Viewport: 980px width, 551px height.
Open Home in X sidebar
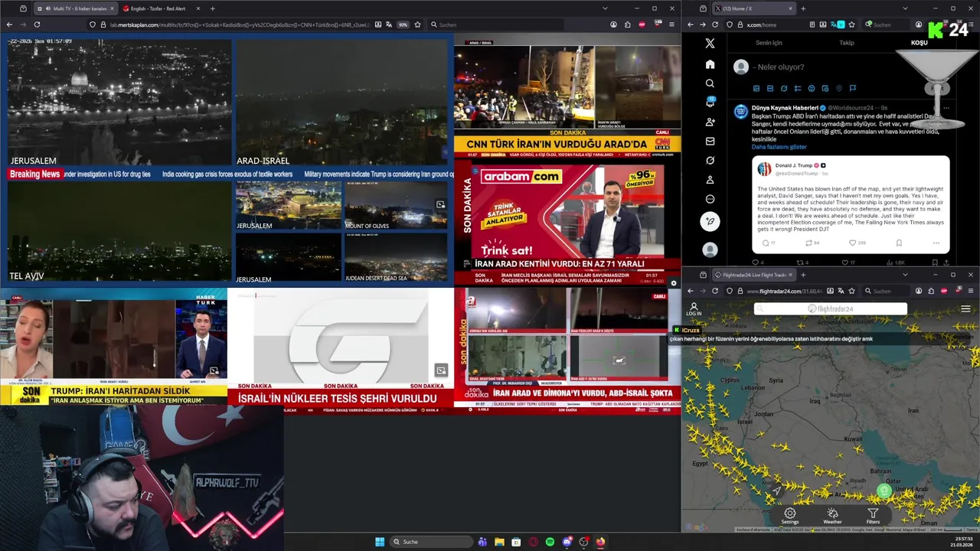pyautogui.click(x=710, y=64)
